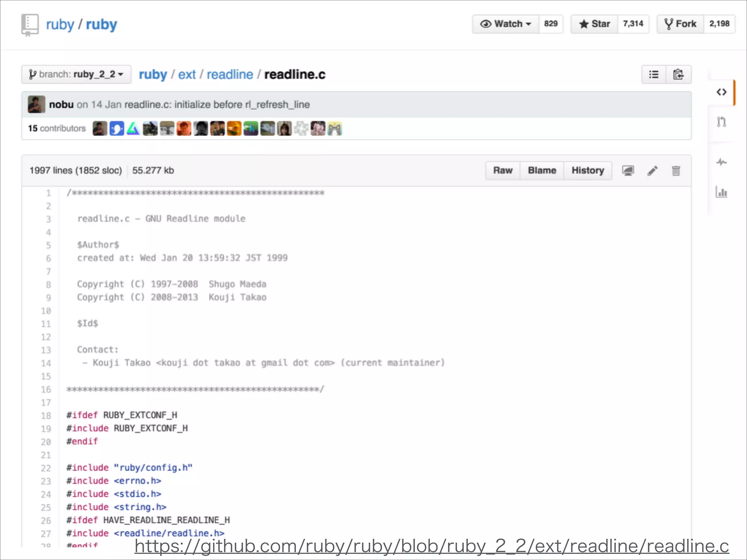Screen dimensions: 747x560
Task: Open the ruby owner link in header
Action: coord(60,24)
